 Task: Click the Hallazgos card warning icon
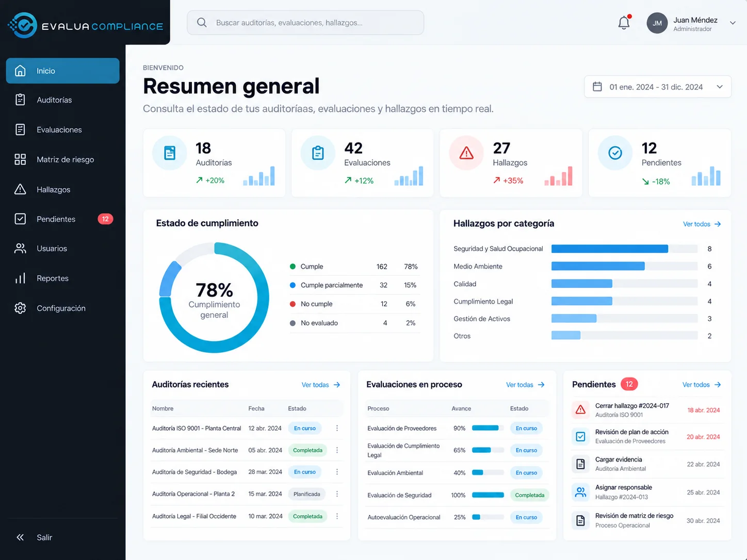[466, 153]
